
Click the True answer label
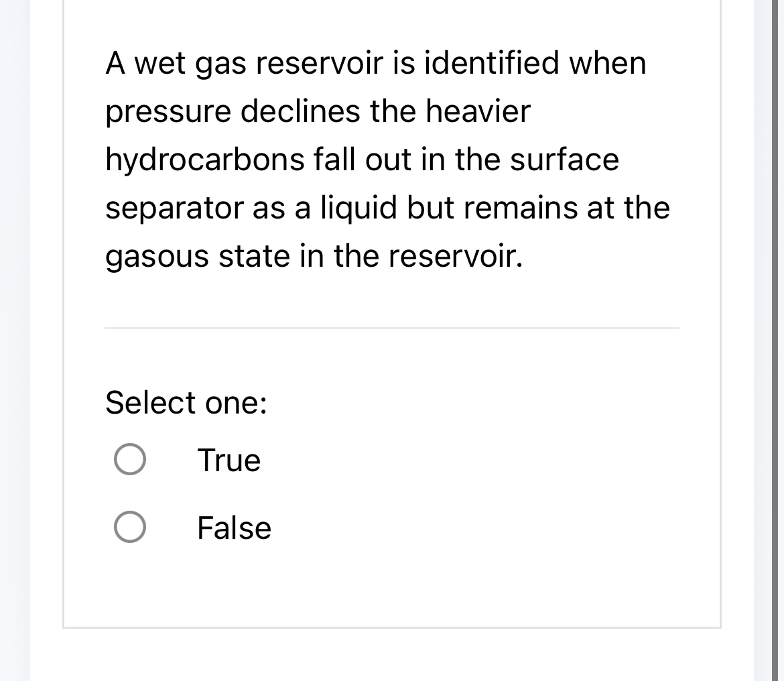228,460
